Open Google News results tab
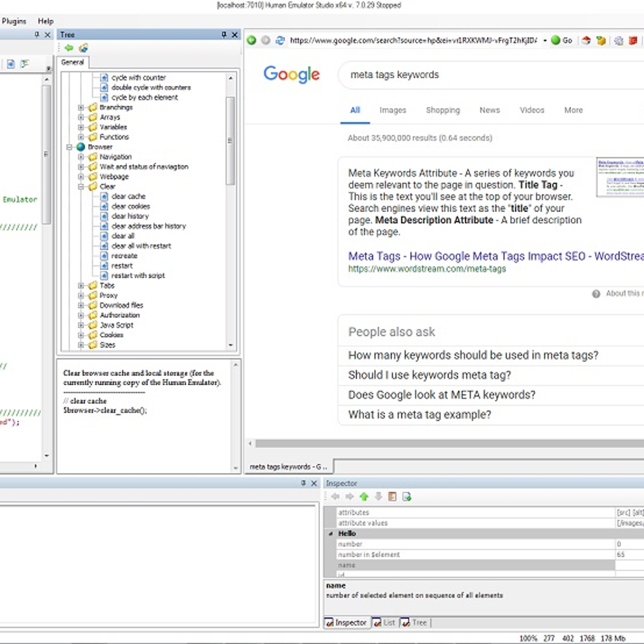This screenshot has height=644, width=644. [x=489, y=110]
